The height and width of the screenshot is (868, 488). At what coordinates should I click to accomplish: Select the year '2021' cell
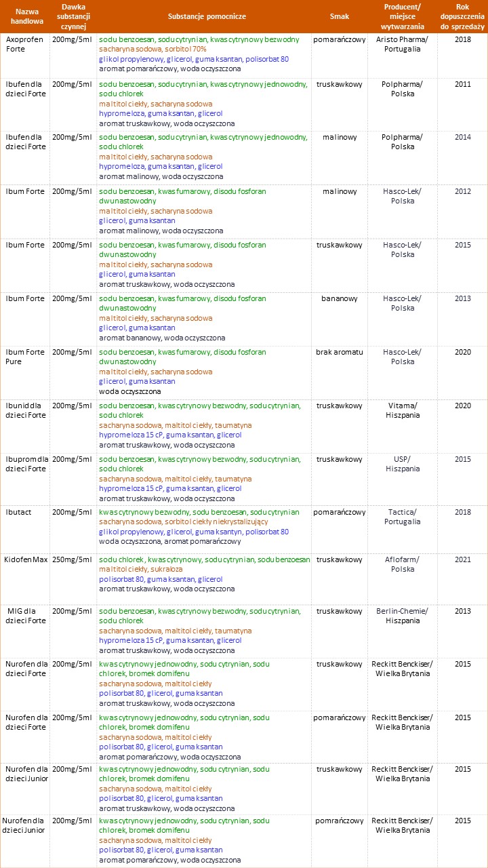click(x=462, y=559)
